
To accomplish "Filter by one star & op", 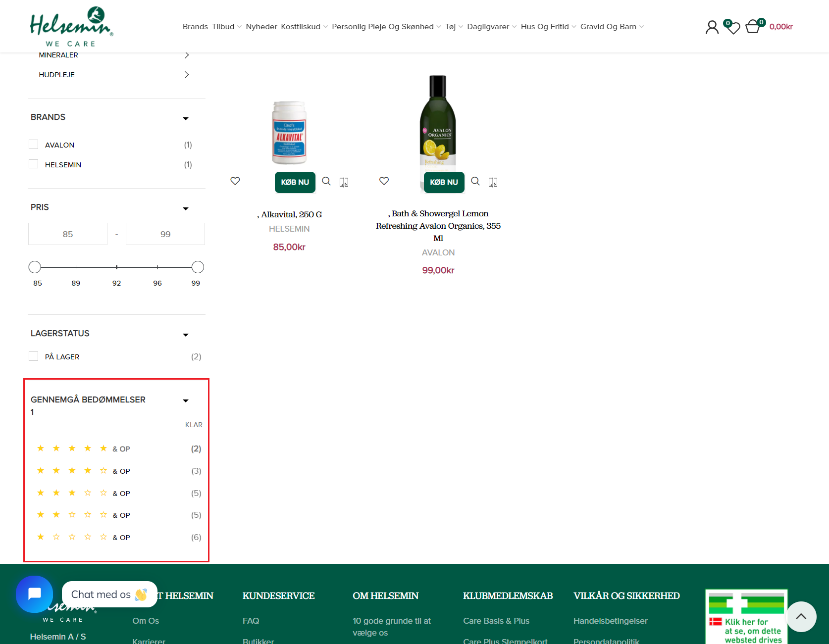I will (x=83, y=537).
